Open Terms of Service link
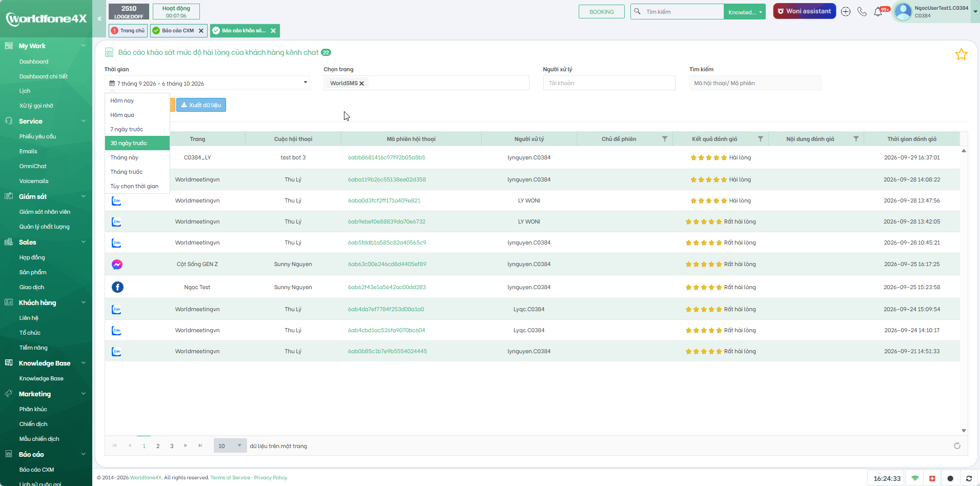This screenshot has height=486, width=980. tap(230, 478)
